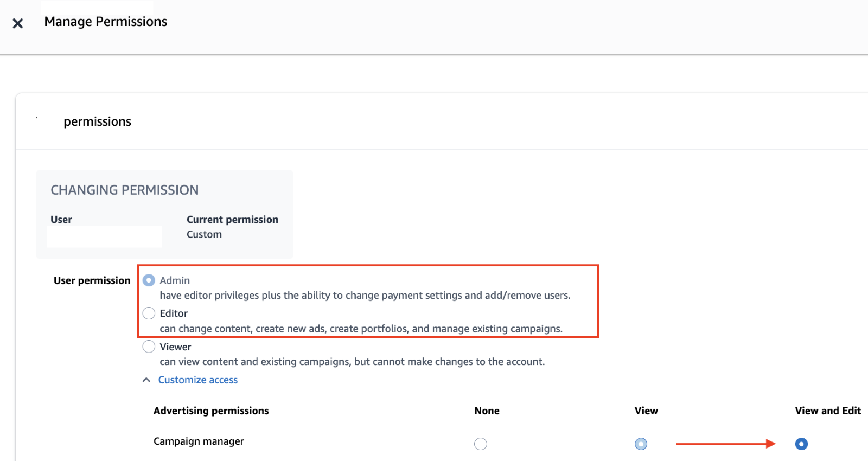
Task: Click the View and Edit column header
Action: [x=828, y=411]
